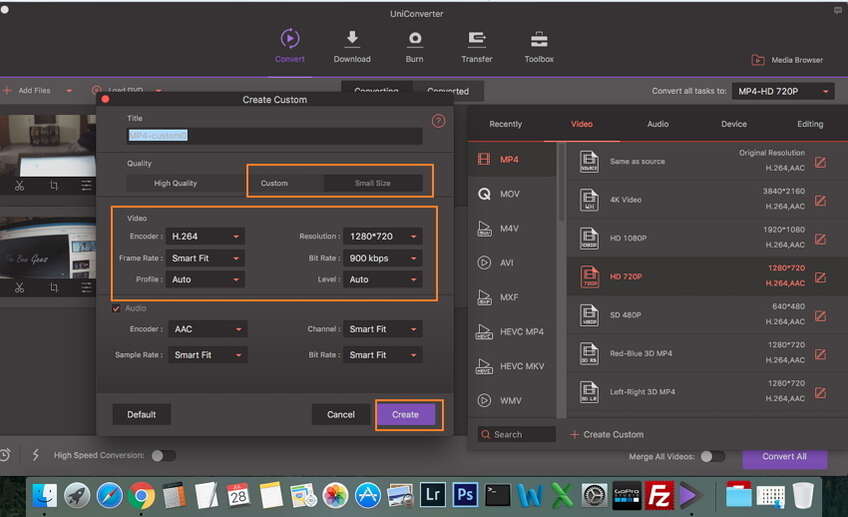Open the Download section
Viewport: 848px width, 517px height.
tap(352, 46)
